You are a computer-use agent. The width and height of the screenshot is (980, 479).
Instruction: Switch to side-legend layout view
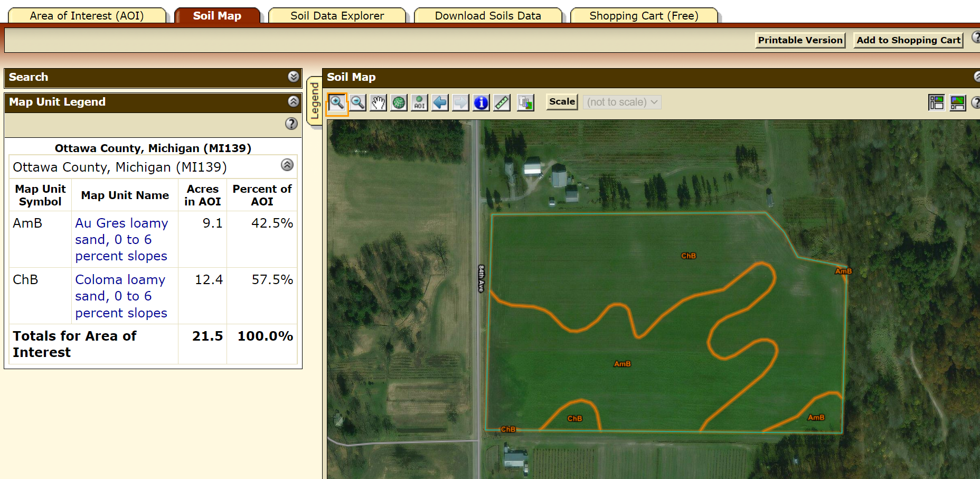pos(937,102)
